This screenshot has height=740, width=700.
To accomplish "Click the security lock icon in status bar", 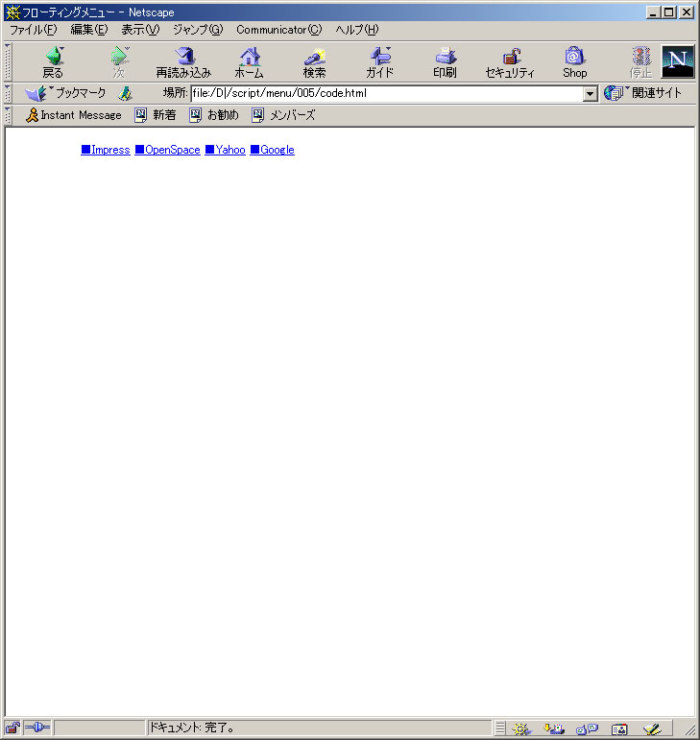I will [12, 728].
